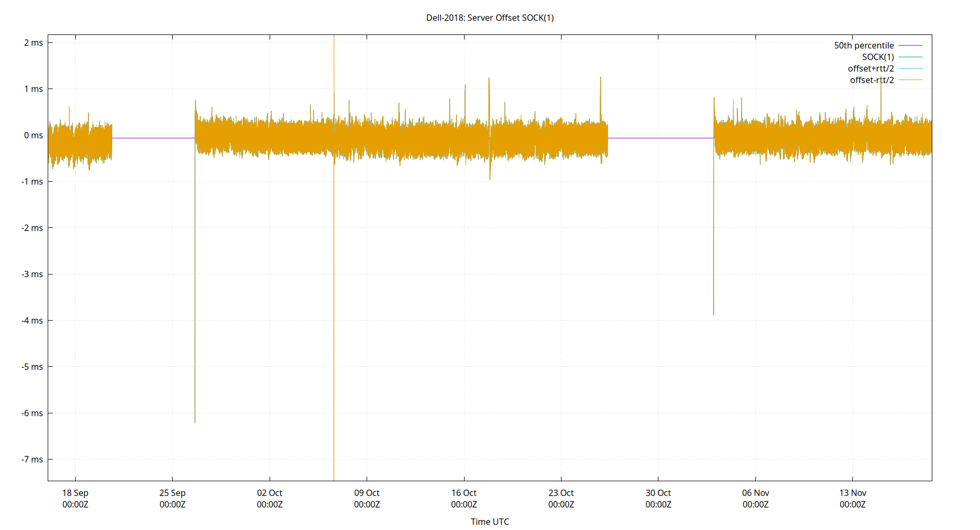
Task: Click the 18 Sep axis date label
Action: (x=75, y=493)
